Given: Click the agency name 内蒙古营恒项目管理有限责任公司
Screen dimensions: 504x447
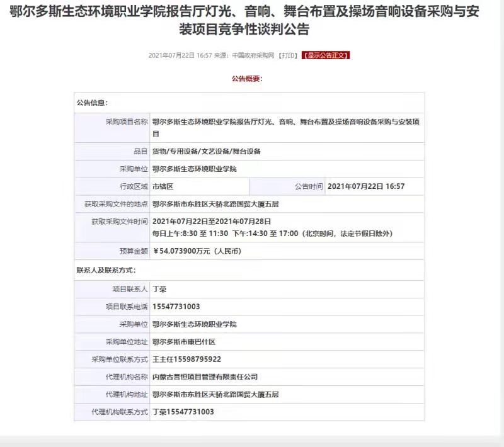Looking at the screenshot, I should 205,377.
